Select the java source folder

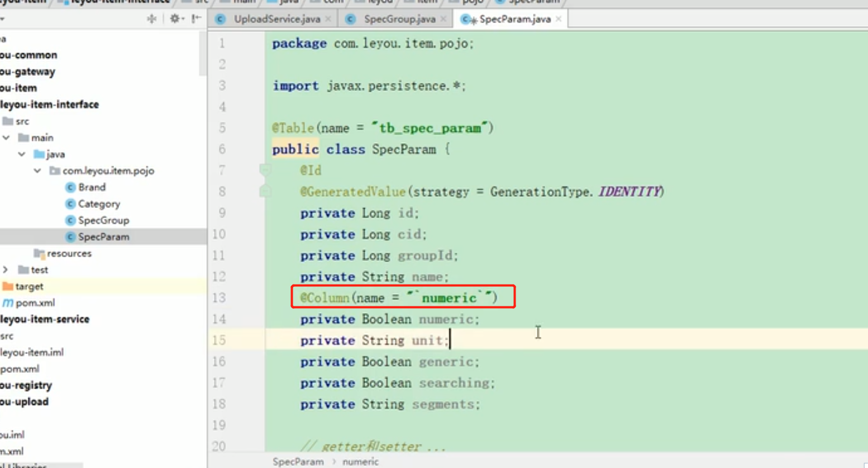click(55, 154)
